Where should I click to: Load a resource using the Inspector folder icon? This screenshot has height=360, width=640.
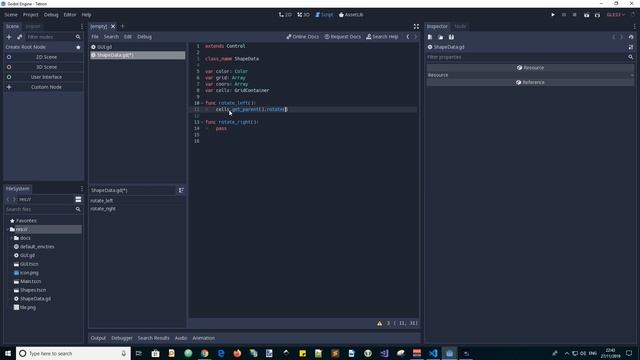click(x=440, y=37)
